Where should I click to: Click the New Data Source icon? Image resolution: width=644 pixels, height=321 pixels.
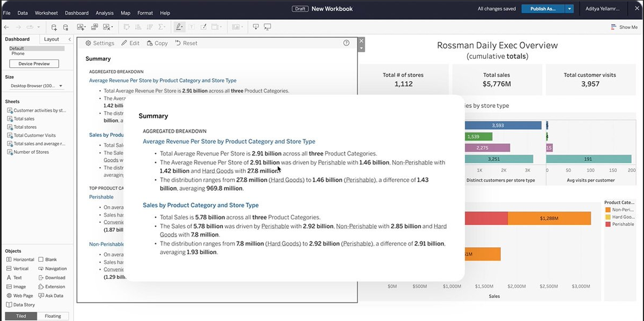[x=54, y=27]
